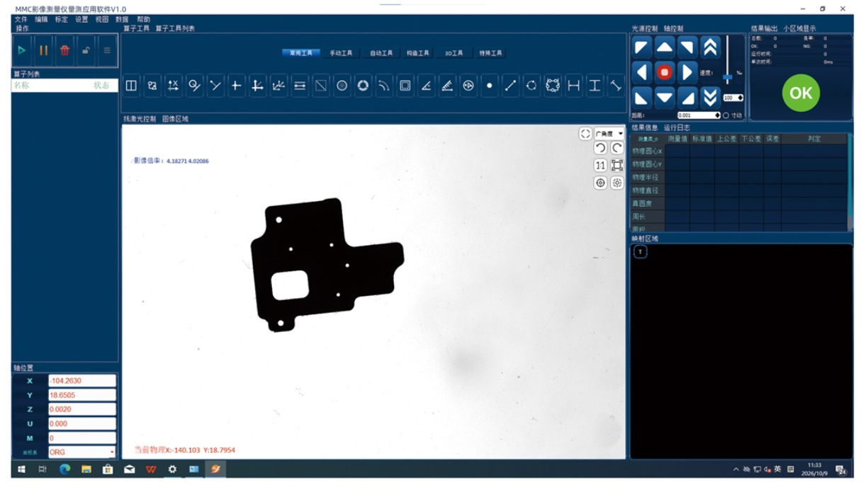Viewport: 868px width, 487px height.
Task: Select the two-point line tool icon
Action: pyautogui.click(x=510, y=86)
